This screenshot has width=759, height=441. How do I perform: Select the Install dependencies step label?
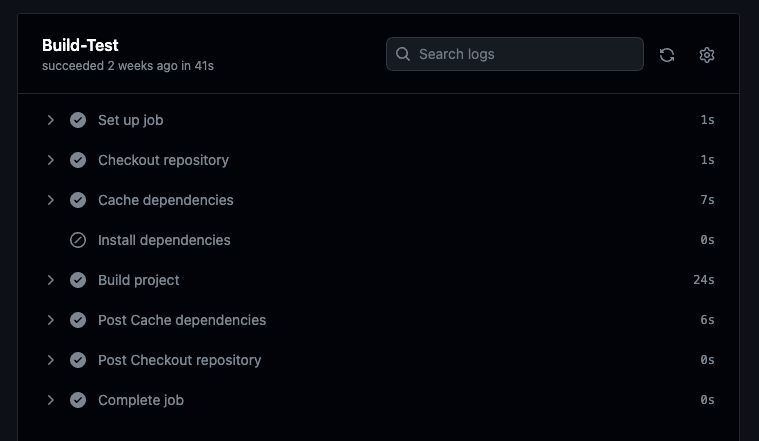(x=164, y=240)
